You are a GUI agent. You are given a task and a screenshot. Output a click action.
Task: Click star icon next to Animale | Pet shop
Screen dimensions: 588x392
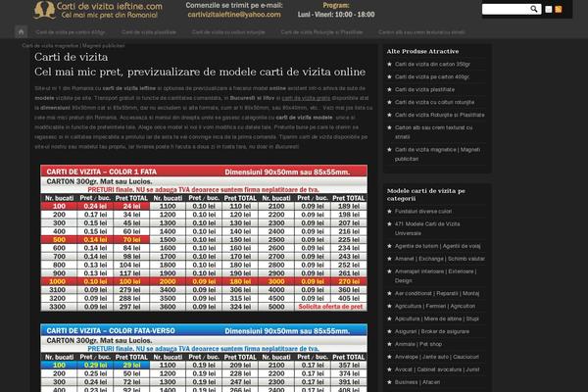[389, 344]
